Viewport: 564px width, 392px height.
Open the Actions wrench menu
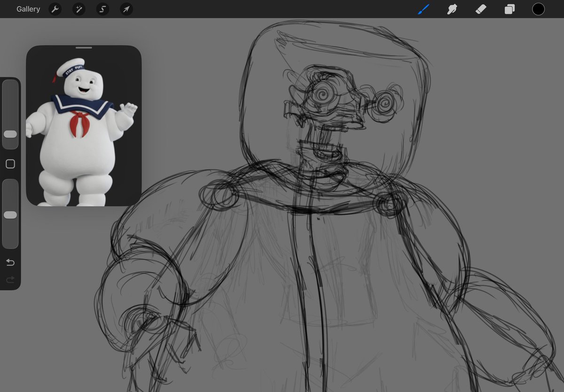pyautogui.click(x=55, y=9)
